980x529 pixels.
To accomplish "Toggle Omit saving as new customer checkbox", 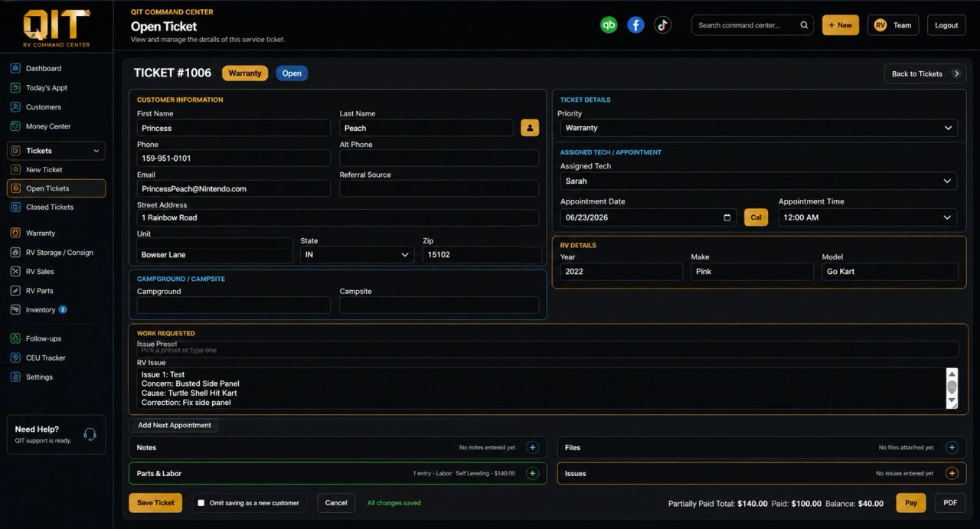I will [x=201, y=503].
